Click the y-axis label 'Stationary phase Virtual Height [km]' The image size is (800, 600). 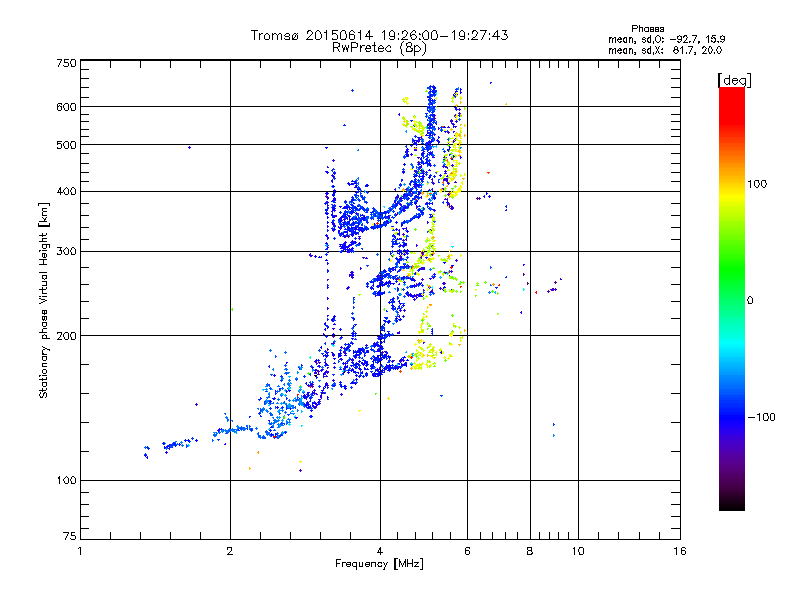pyautogui.click(x=44, y=300)
